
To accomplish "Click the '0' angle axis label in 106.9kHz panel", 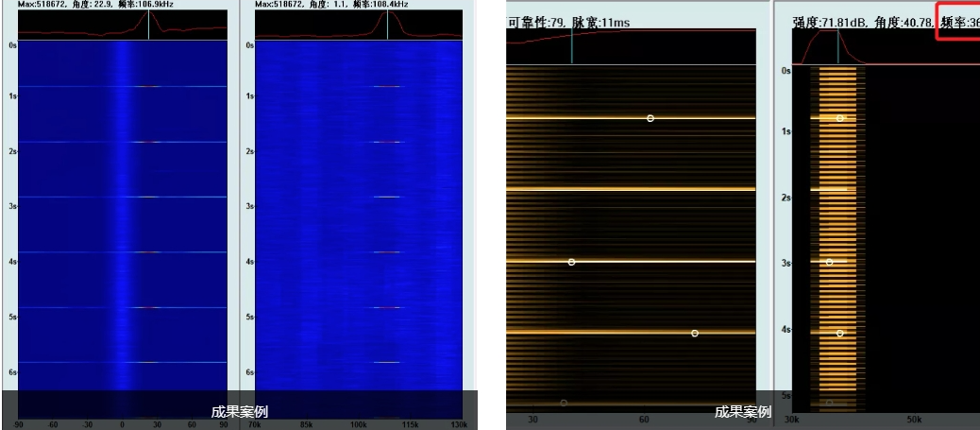I will pos(123,425).
